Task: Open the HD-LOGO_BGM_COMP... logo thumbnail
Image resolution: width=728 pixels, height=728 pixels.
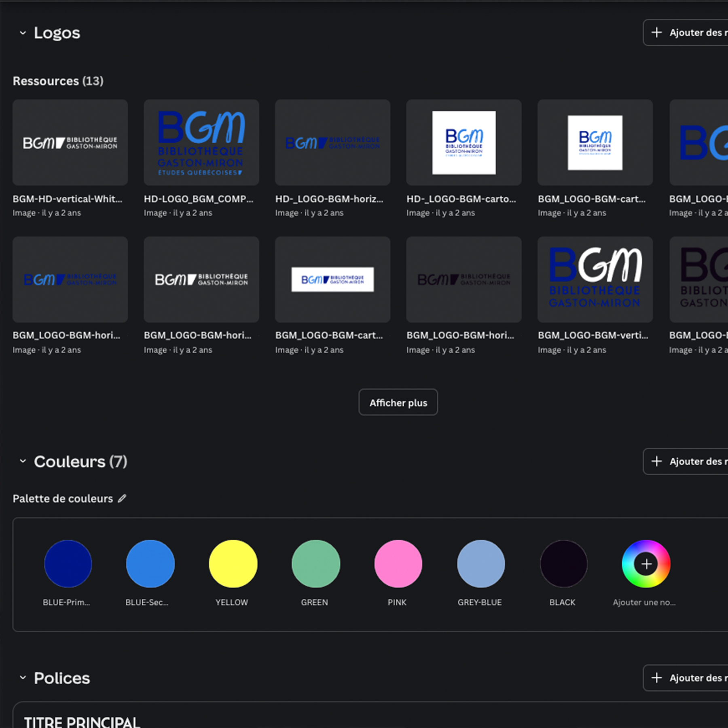Action: [201, 142]
